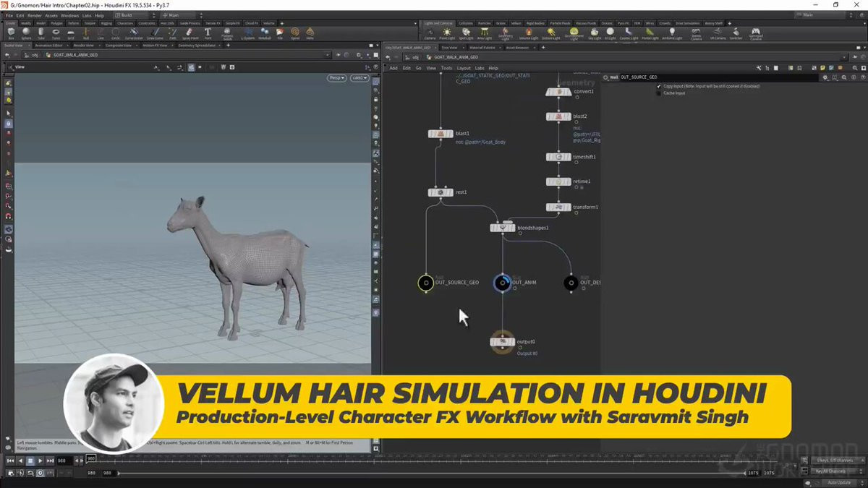Open parameter pane gear settings
Image resolution: width=868 pixels, height=488 pixels.
click(826, 77)
